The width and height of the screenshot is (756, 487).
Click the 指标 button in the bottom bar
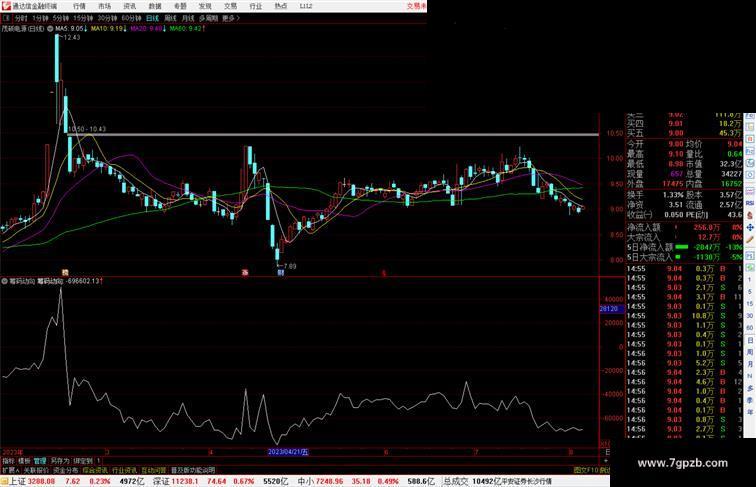point(8,461)
